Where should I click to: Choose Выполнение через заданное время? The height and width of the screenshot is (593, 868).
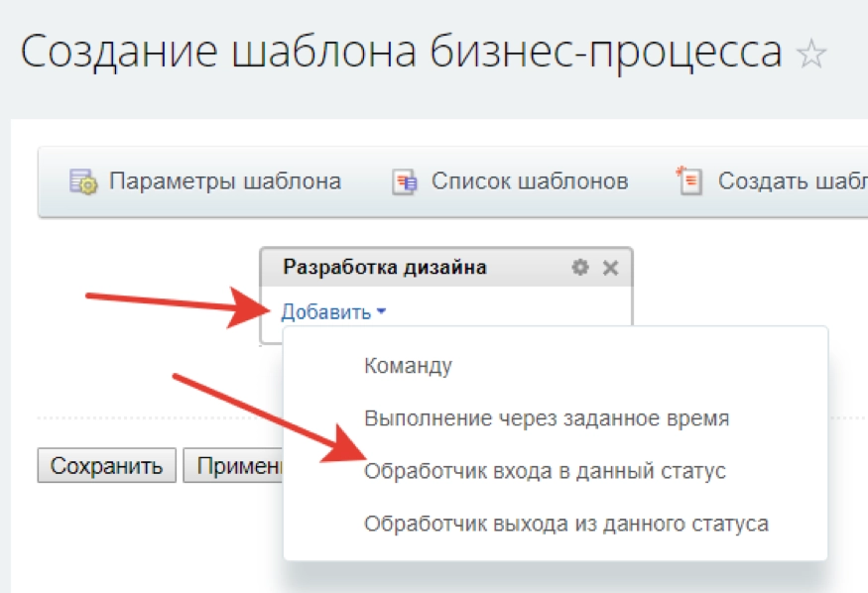coord(547,418)
